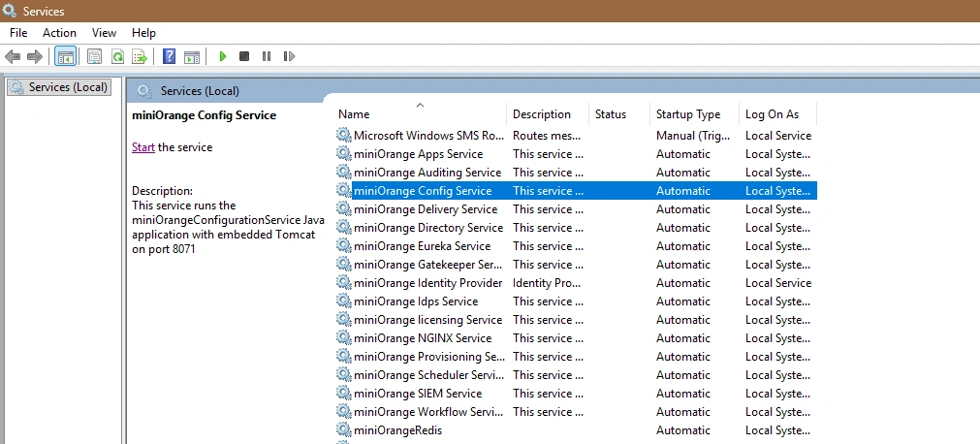Select the miniOrange Directory Service row
The image size is (980, 444).
576,228
